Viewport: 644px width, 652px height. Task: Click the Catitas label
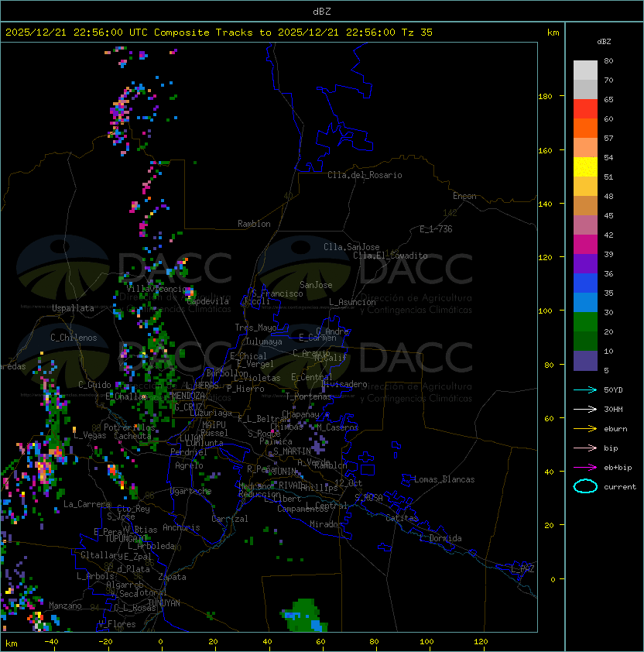point(402,518)
